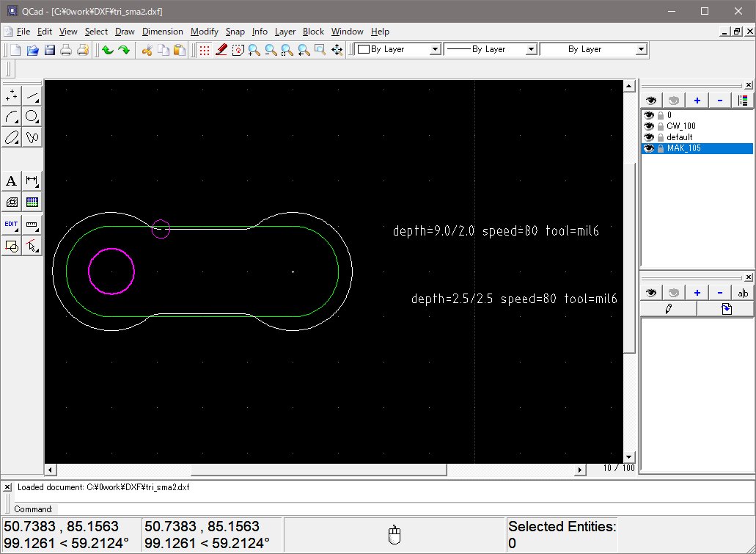The image size is (756, 554).
Task: Select the Points drawing tool
Action: pos(12,96)
